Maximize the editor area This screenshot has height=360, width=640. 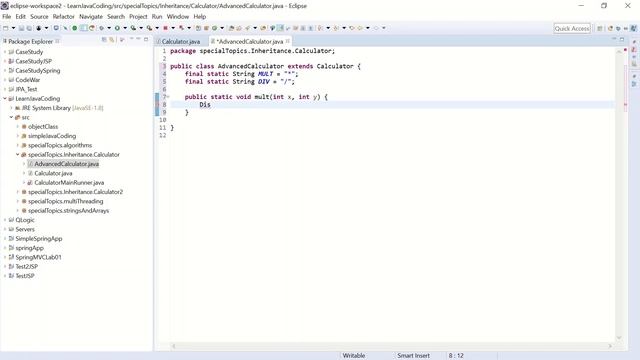(x=622, y=39)
